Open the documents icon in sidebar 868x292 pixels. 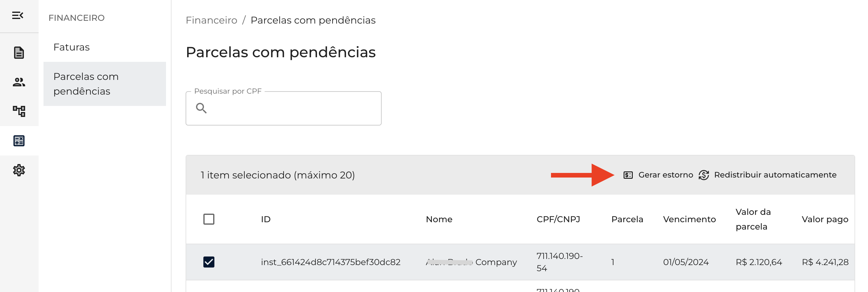pyautogui.click(x=19, y=53)
